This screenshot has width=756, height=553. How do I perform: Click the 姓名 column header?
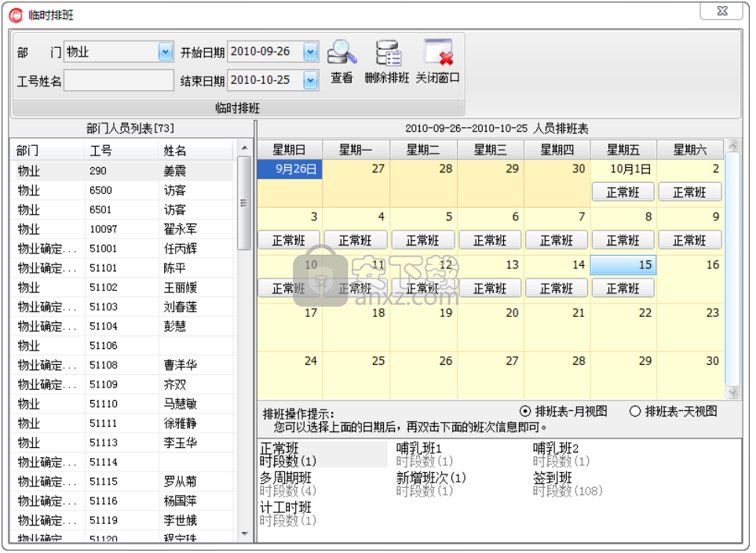click(195, 151)
